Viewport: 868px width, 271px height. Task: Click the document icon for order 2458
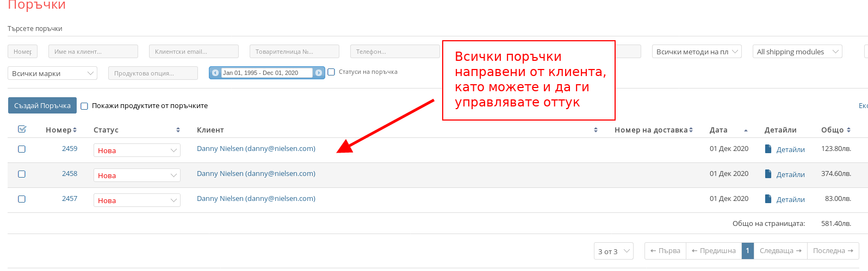tap(768, 174)
